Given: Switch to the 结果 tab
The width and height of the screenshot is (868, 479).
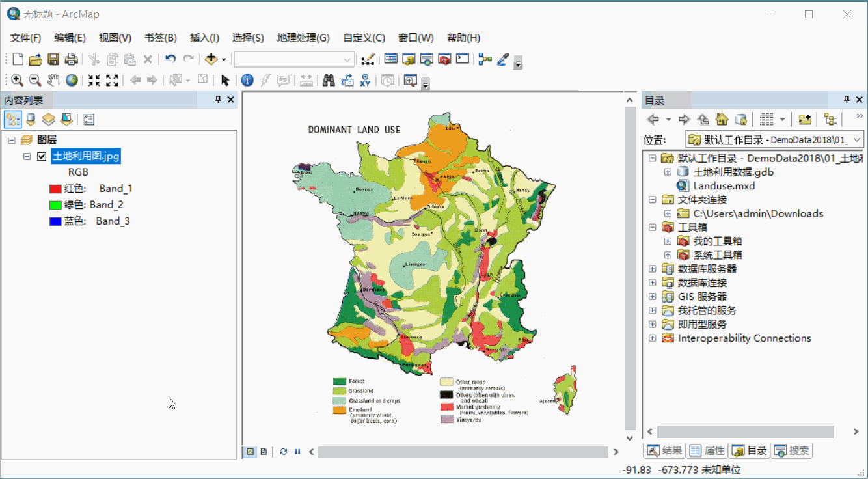Looking at the screenshot, I should click(664, 450).
